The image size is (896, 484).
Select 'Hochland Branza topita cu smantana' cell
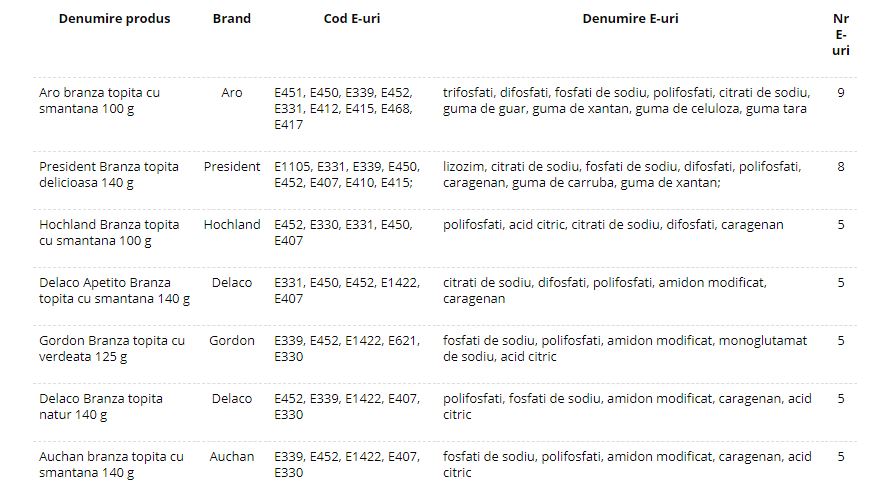pos(109,233)
